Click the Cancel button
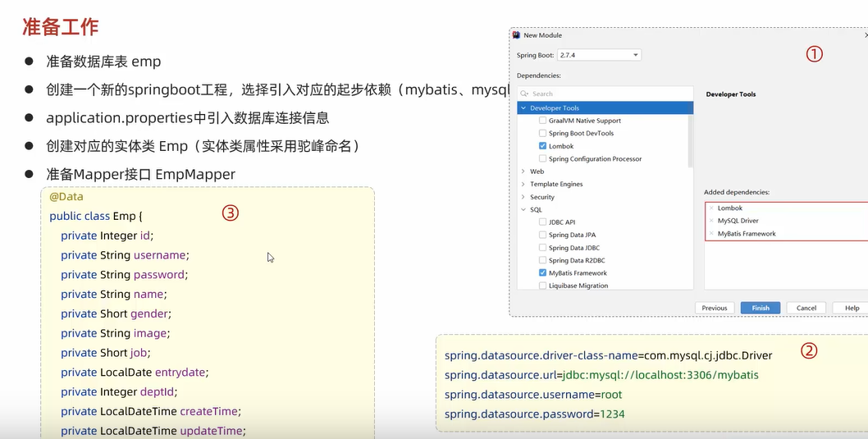868x439 pixels. pos(806,308)
